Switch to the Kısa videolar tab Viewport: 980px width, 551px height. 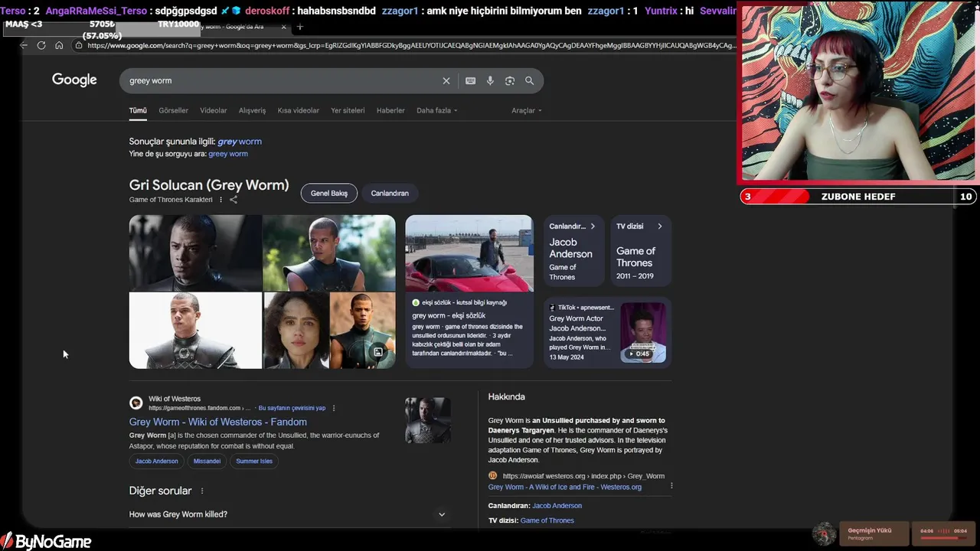[299, 110]
